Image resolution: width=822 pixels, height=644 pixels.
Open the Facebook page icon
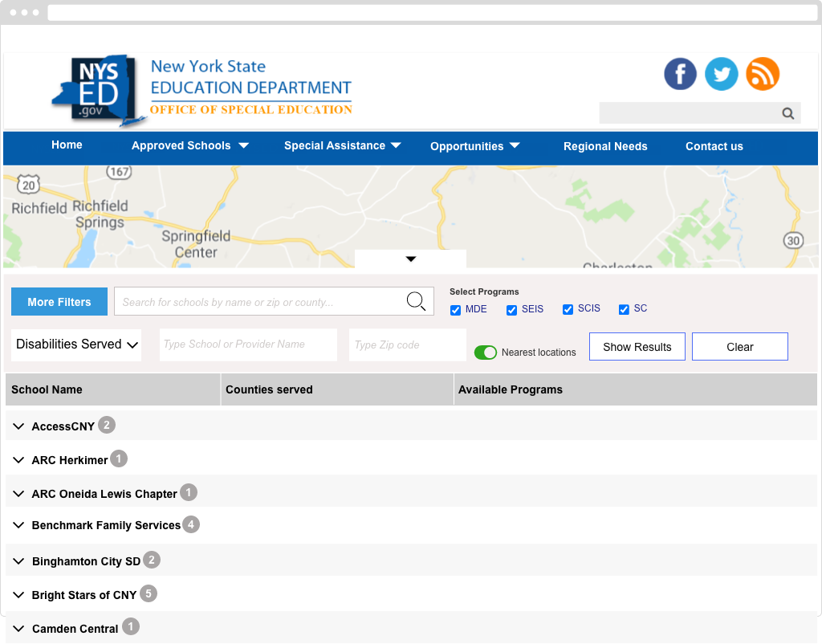tap(680, 74)
